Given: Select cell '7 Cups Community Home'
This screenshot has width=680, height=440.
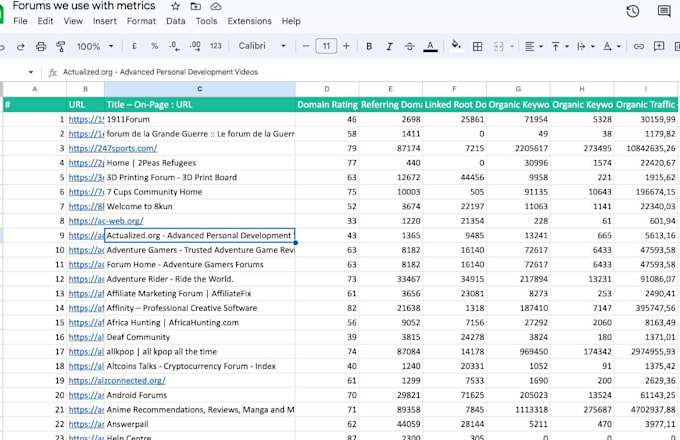Looking at the screenshot, I should (199, 192).
